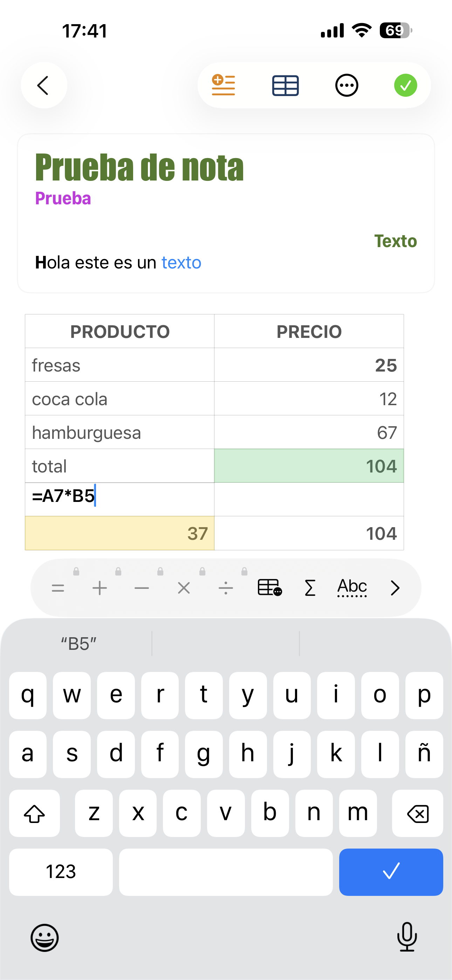Toggle the keyboard shift key

point(35,814)
